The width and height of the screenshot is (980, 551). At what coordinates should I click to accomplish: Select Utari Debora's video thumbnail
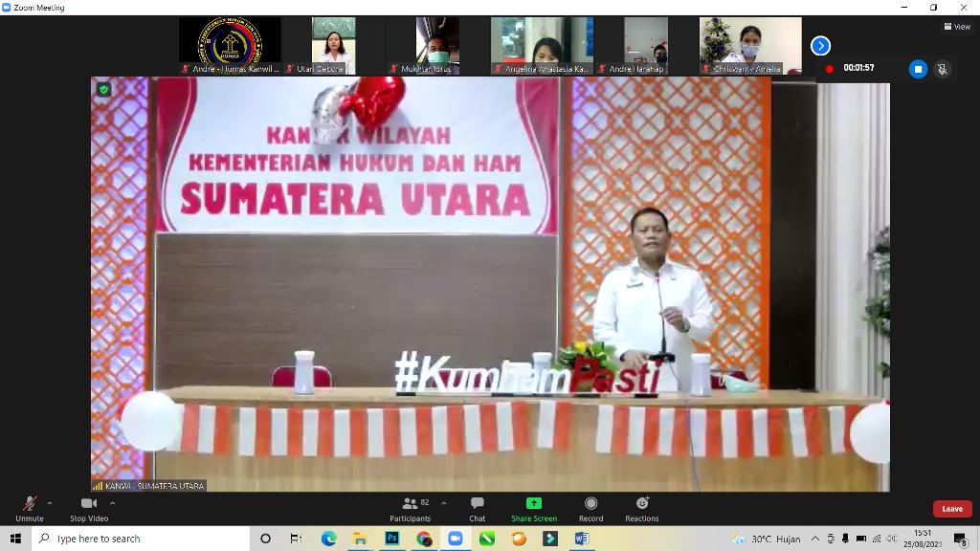click(x=333, y=45)
